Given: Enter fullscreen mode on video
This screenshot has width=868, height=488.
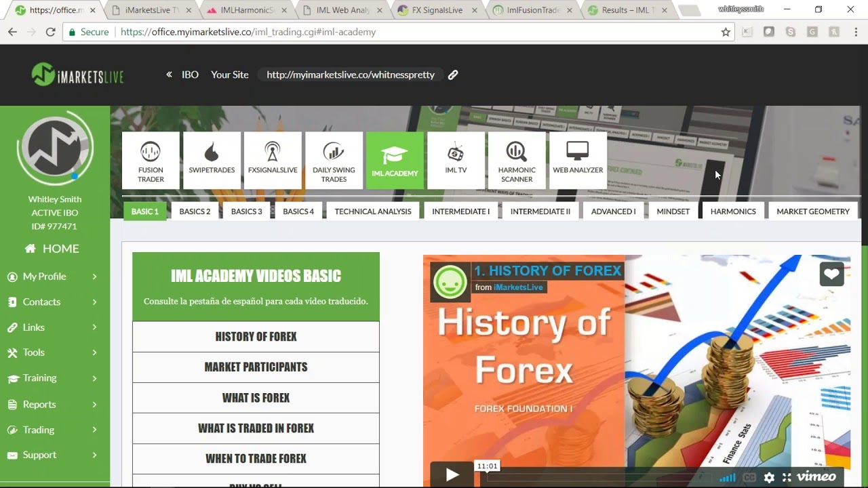Looking at the screenshot, I should tap(787, 477).
